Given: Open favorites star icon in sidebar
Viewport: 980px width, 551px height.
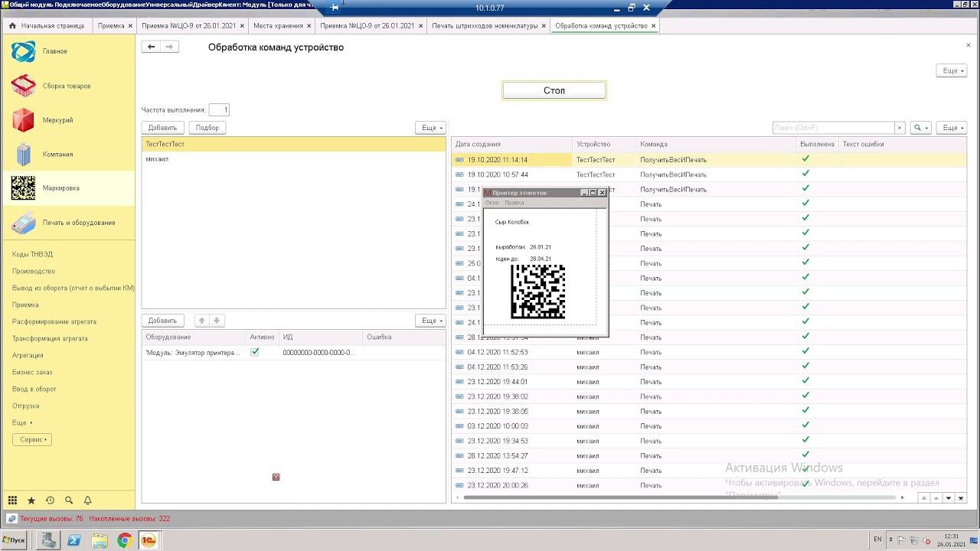Looking at the screenshot, I should point(31,500).
